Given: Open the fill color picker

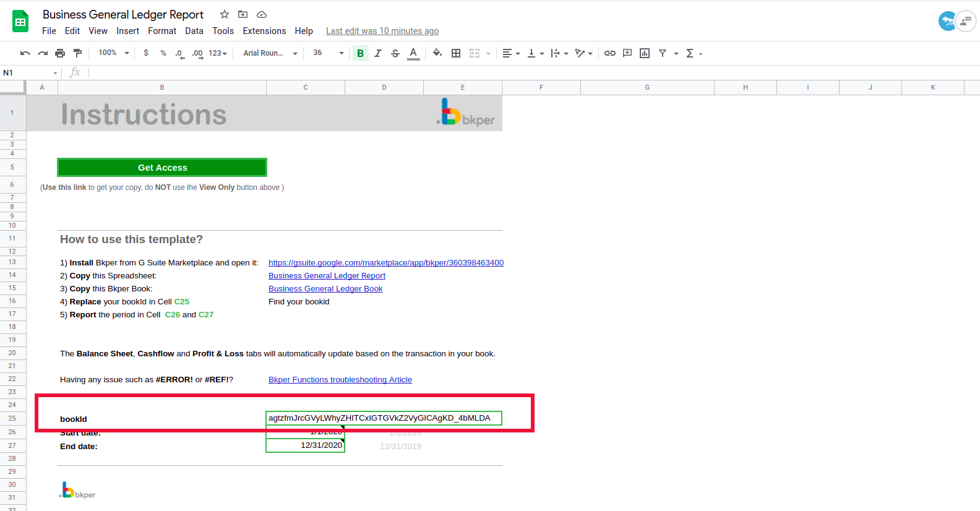Looking at the screenshot, I should click(x=437, y=53).
